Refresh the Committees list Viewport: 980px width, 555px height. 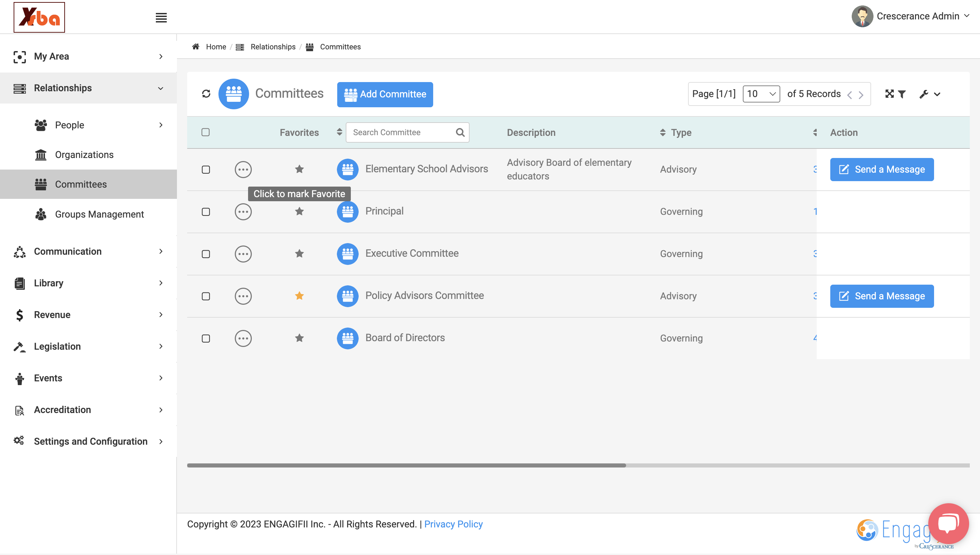point(206,94)
